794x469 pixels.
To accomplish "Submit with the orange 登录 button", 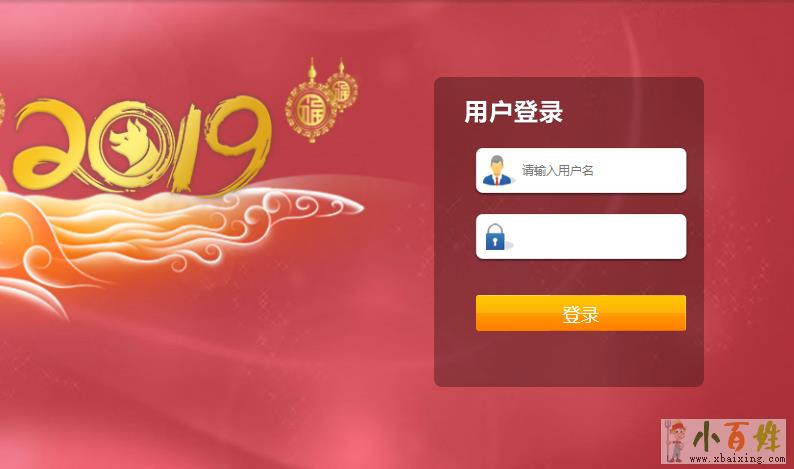I will tap(581, 313).
